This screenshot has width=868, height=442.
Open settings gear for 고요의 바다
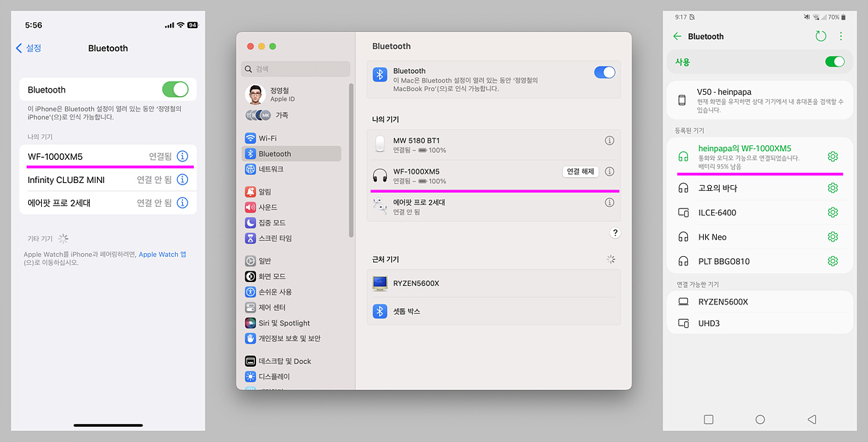(x=833, y=188)
